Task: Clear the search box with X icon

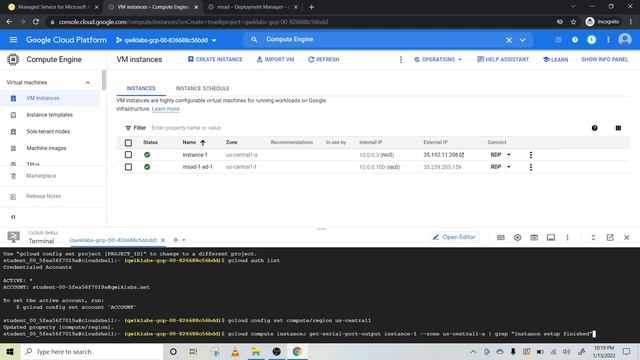Action: 509,40
